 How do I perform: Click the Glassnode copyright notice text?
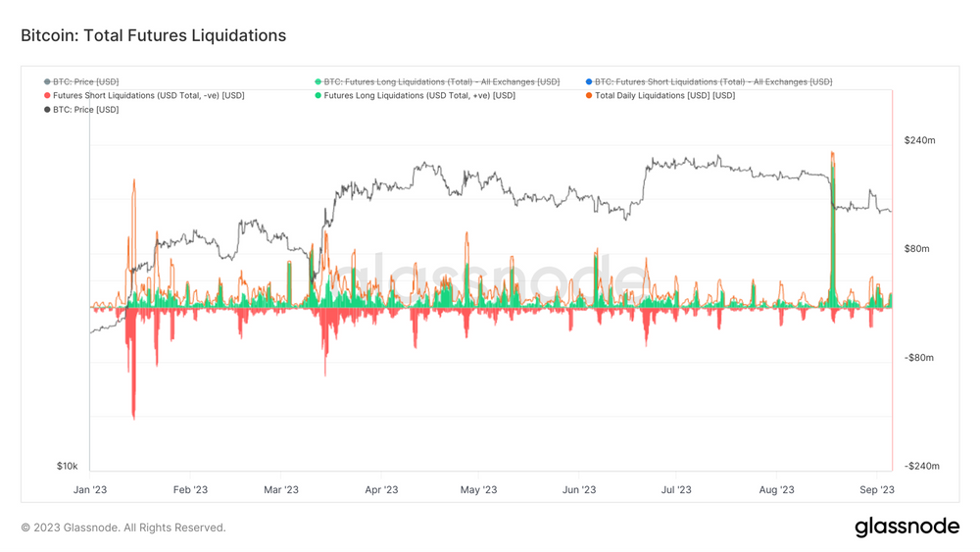pyautogui.click(x=123, y=527)
